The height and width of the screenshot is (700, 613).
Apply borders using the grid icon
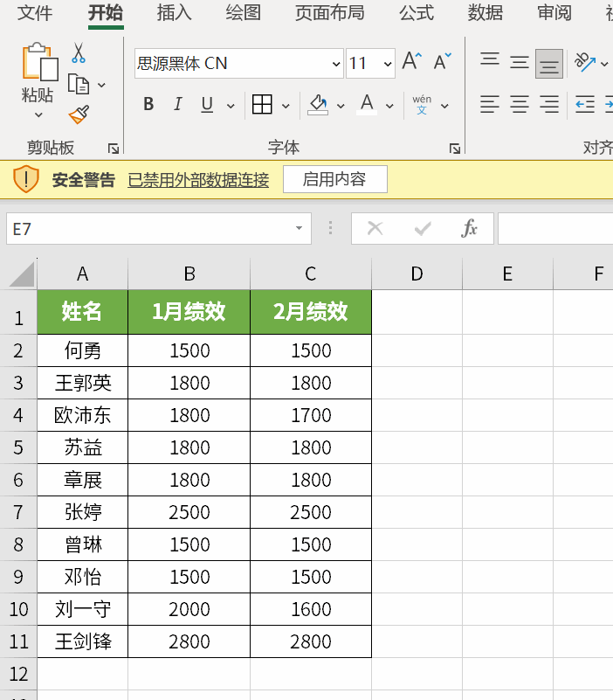coord(262,105)
